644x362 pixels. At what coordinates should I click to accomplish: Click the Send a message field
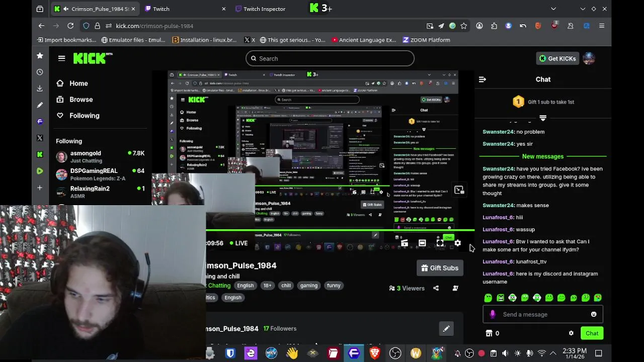pos(543,314)
